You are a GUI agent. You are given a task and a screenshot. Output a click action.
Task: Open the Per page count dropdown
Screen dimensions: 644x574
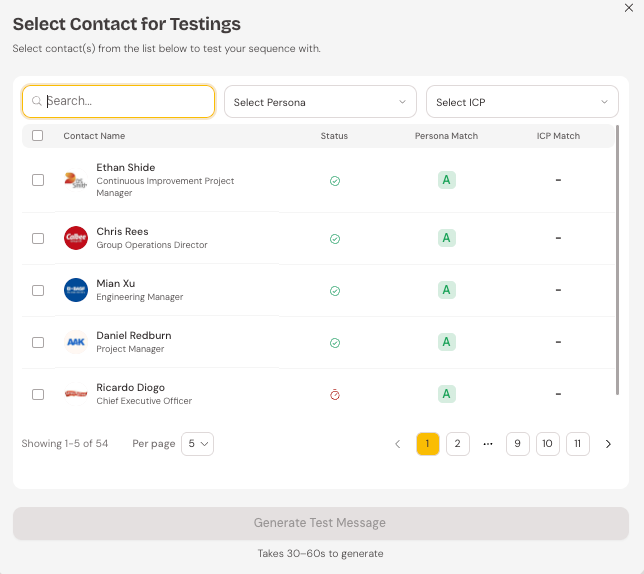tap(197, 444)
